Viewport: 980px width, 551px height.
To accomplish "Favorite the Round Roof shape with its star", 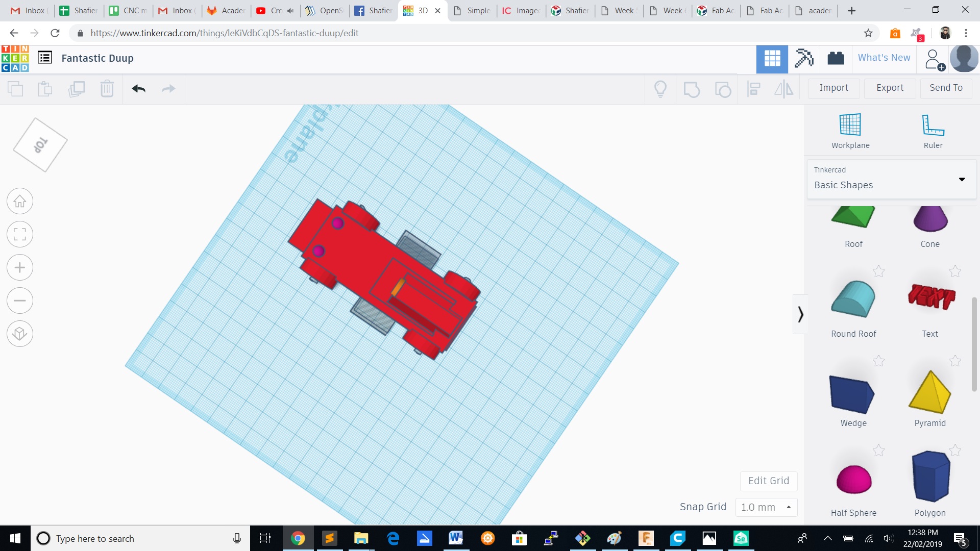I will coord(879,271).
